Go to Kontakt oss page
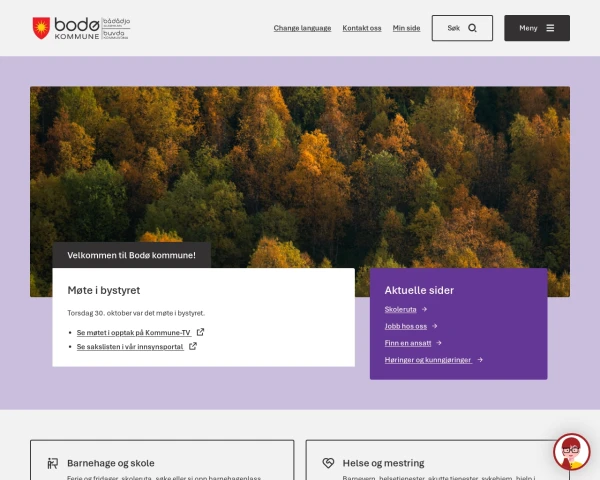Viewport: 600px width, 480px height. click(x=362, y=28)
